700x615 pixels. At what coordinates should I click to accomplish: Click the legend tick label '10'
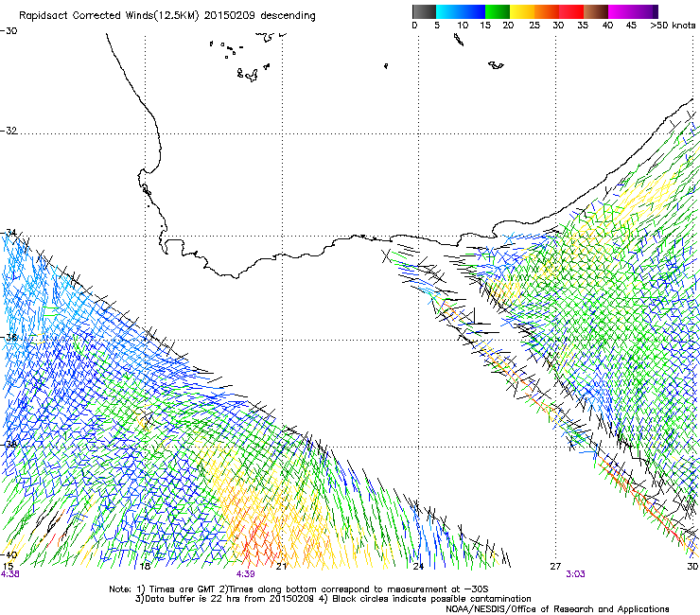click(x=463, y=26)
